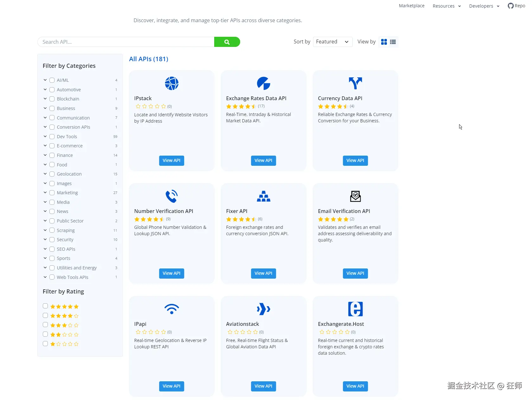
Task: Click View API button for Currency Data API
Action: (x=355, y=160)
